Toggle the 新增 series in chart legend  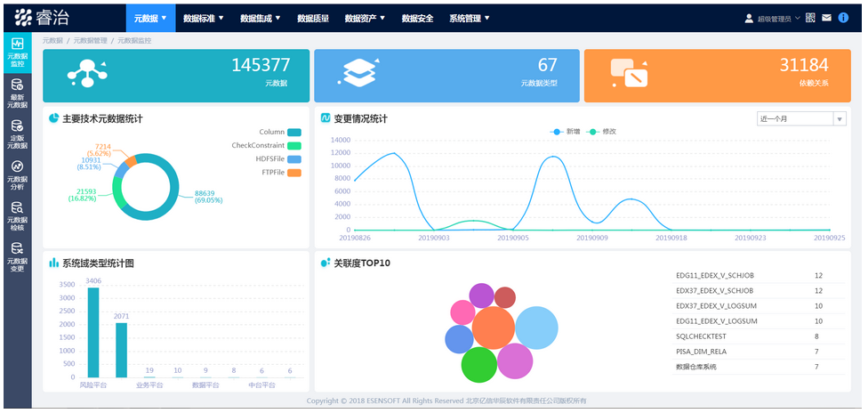[x=566, y=131]
